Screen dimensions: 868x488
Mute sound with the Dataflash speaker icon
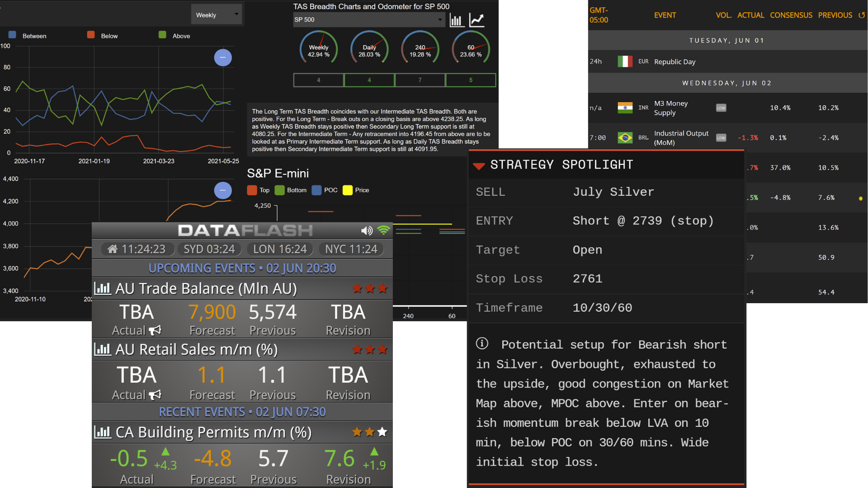pyautogui.click(x=367, y=231)
